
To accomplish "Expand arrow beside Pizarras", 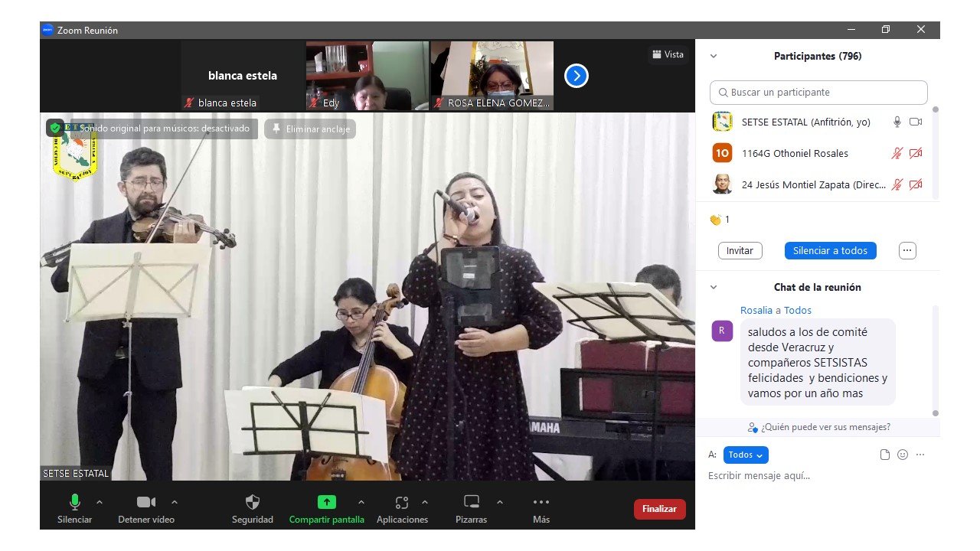I will point(500,502).
